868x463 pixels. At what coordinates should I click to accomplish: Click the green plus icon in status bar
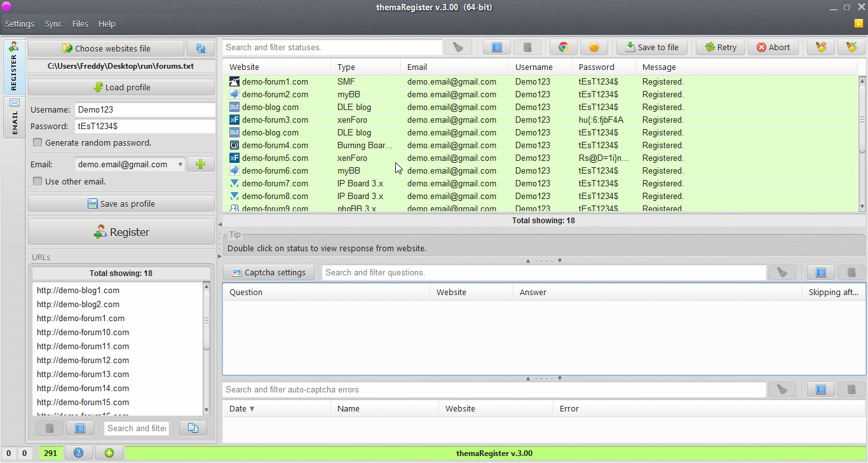109,453
